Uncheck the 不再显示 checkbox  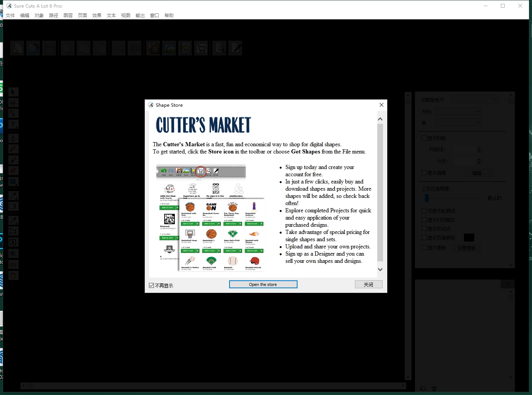click(152, 286)
